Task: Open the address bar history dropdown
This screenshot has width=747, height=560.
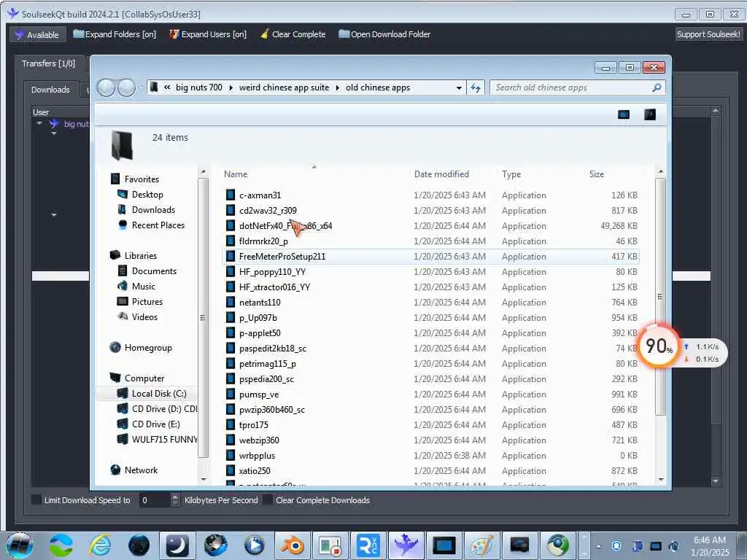Action: tap(459, 88)
